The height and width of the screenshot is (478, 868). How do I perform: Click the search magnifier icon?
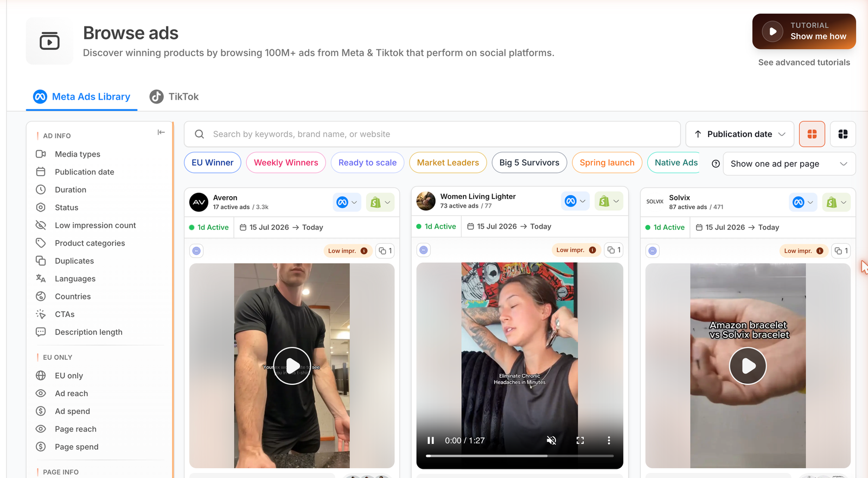[x=200, y=134]
